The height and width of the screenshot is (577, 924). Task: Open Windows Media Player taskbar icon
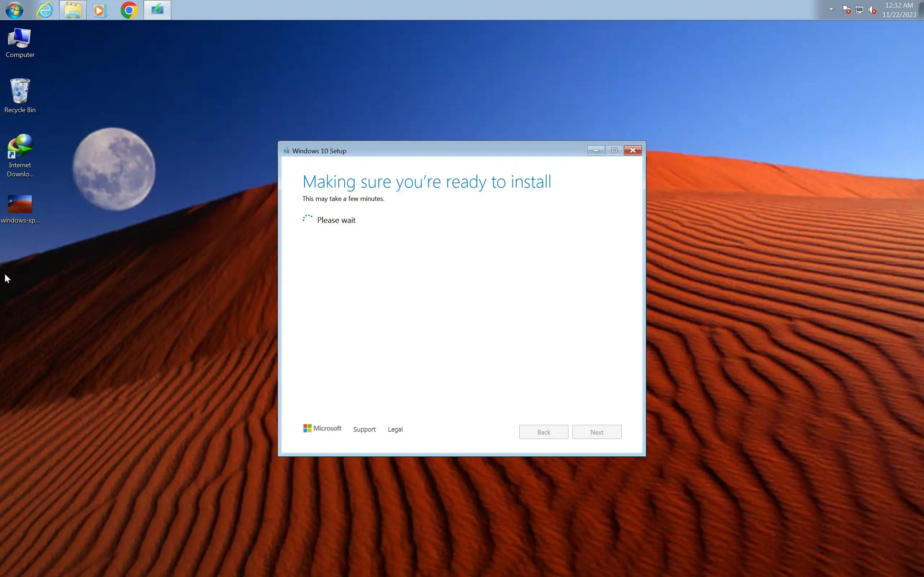pos(100,10)
